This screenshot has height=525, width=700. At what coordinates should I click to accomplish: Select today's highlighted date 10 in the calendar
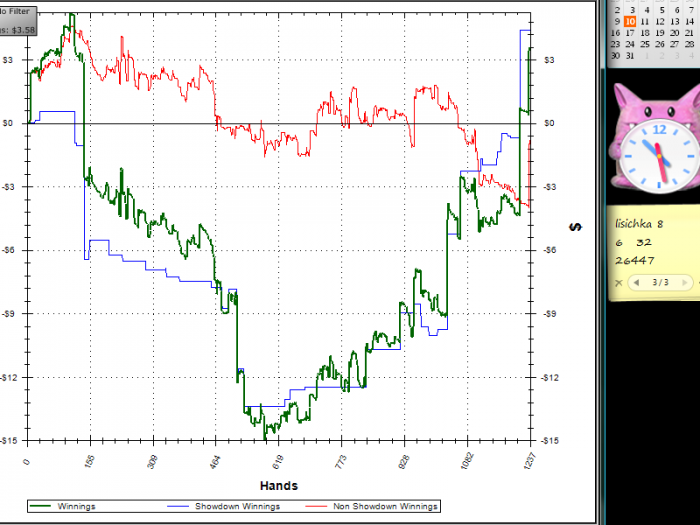(x=630, y=21)
